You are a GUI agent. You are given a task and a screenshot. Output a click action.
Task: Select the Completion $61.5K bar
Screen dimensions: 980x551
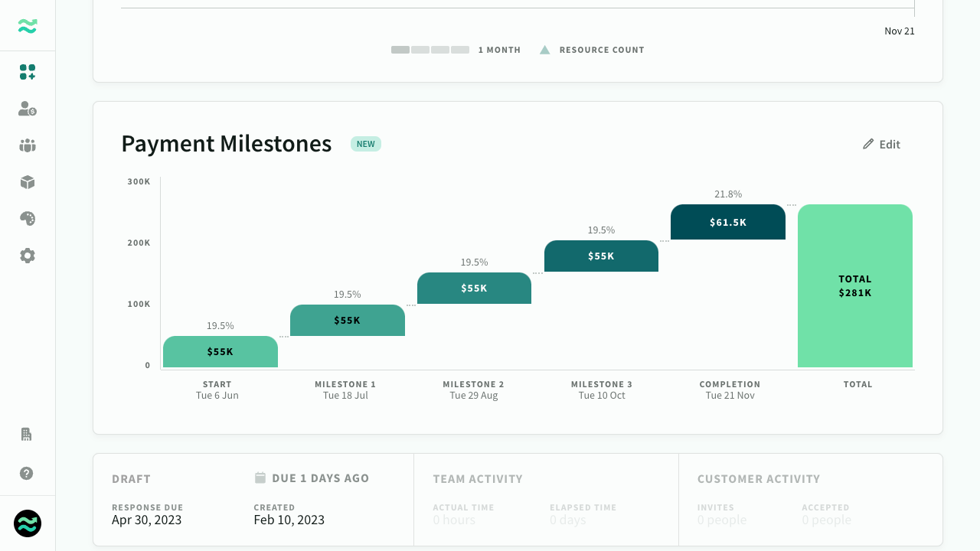point(728,222)
